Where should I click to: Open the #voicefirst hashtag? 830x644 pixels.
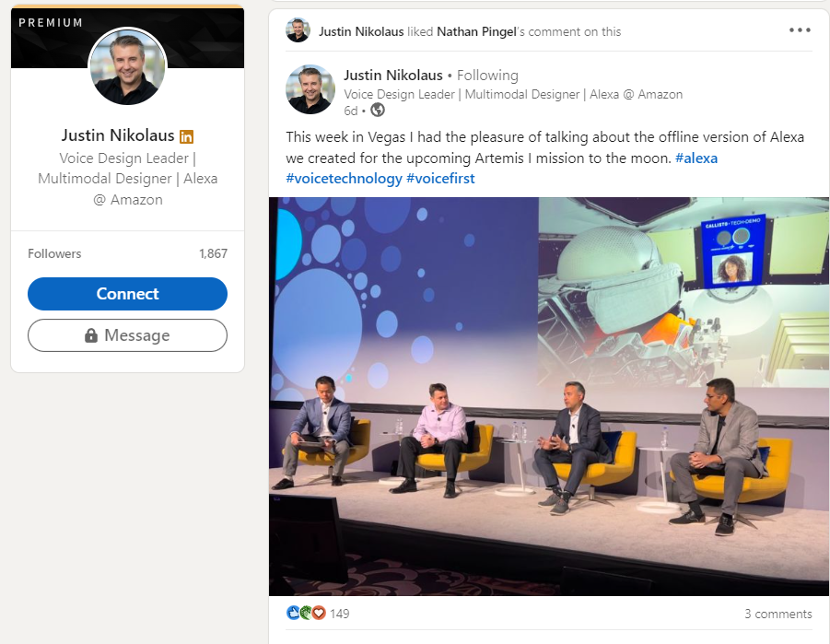click(440, 179)
